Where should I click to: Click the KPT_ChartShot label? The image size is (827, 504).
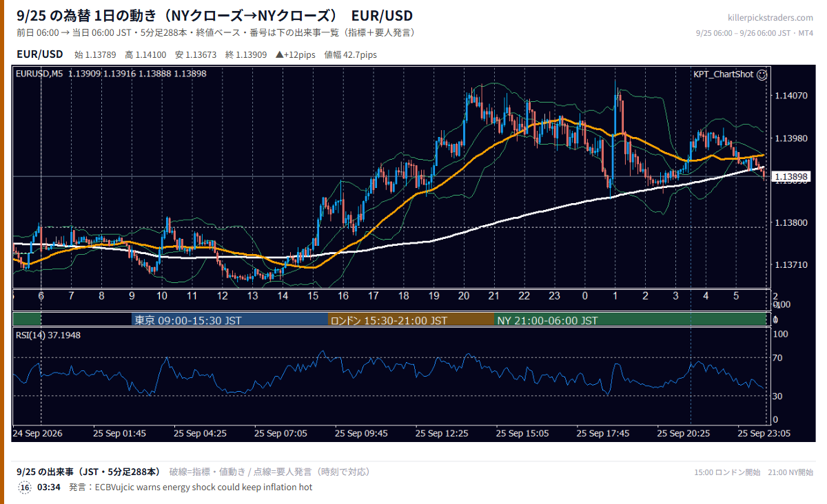click(x=724, y=74)
